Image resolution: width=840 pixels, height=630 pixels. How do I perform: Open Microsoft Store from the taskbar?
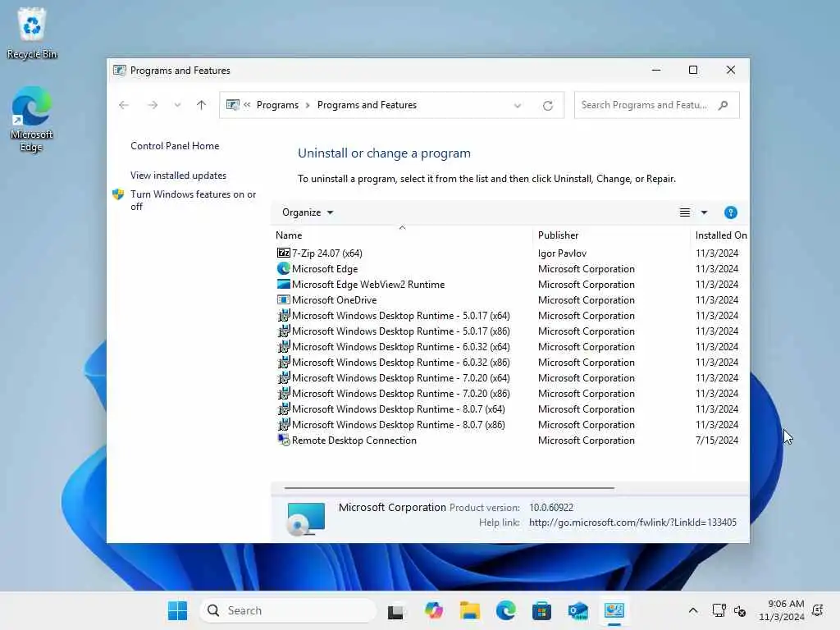(x=541, y=610)
